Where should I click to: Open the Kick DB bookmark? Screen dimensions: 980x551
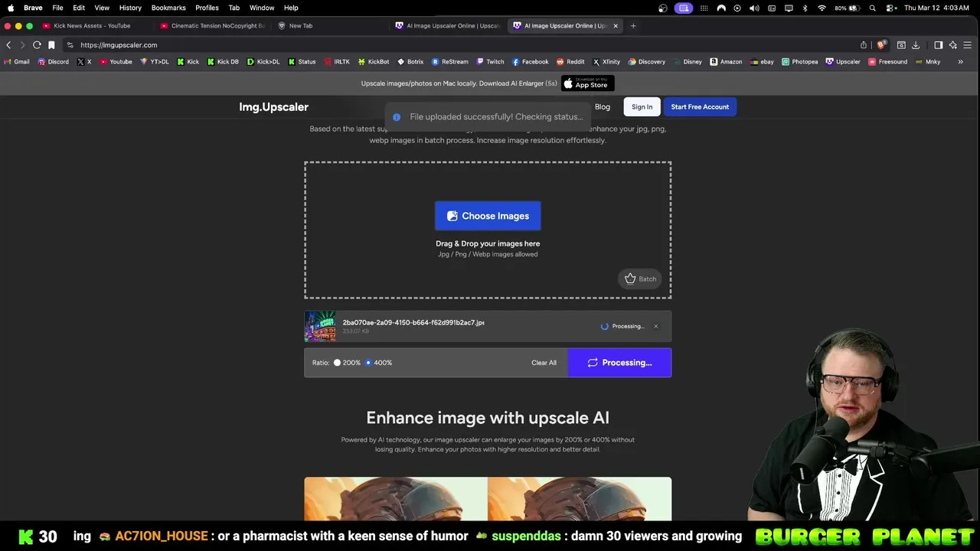[x=223, y=61]
